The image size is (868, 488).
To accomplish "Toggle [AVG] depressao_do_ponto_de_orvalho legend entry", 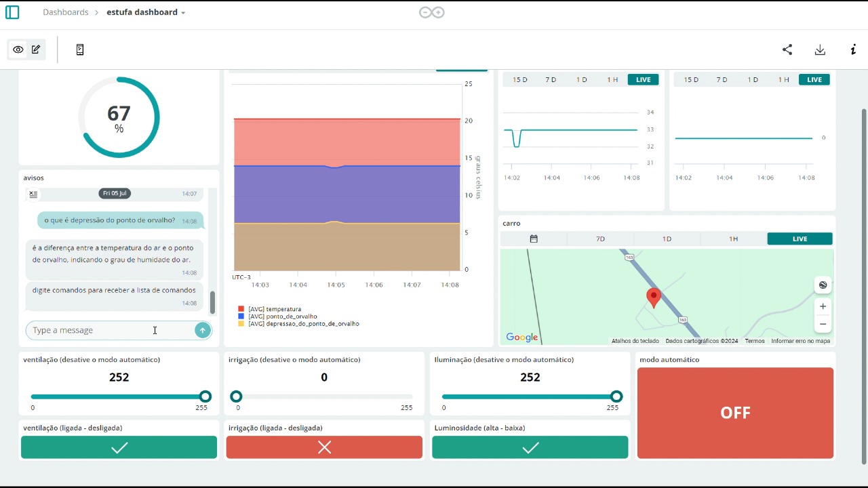I will [x=298, y=324].
